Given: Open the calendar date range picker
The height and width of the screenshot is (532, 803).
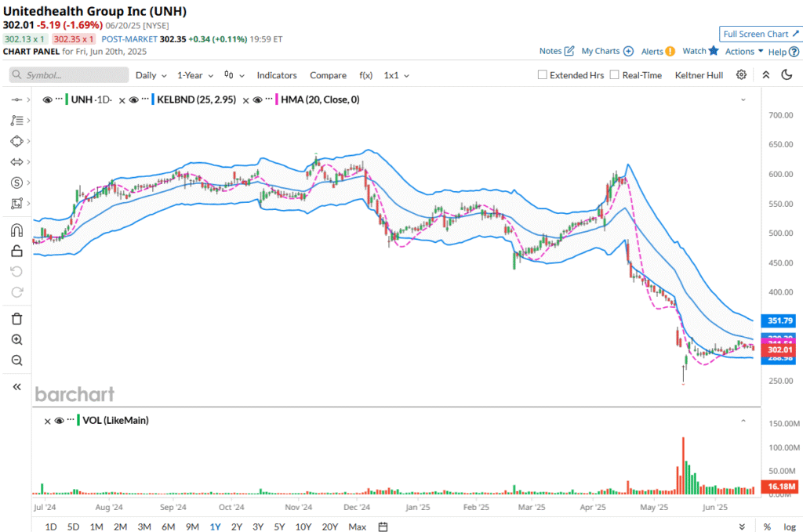Looking at the screenshot, I should pyautogui.click(x=383, y=527).
